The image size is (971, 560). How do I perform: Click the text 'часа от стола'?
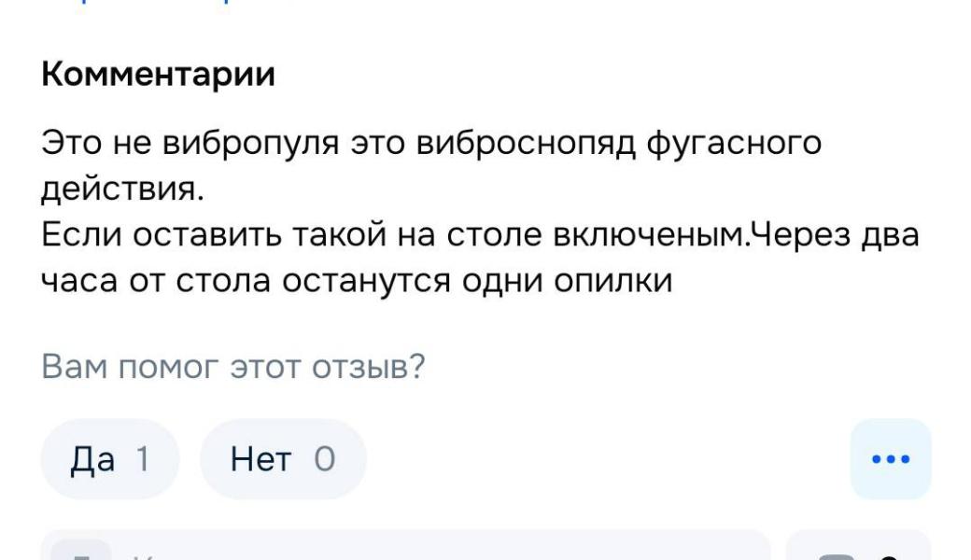[156, 281]
